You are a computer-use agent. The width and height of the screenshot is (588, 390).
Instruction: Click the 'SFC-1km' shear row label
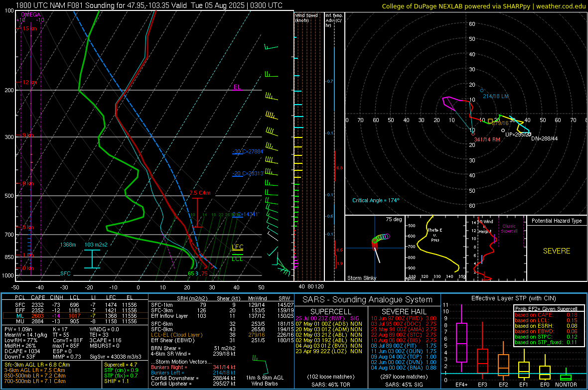click(162, 305)
